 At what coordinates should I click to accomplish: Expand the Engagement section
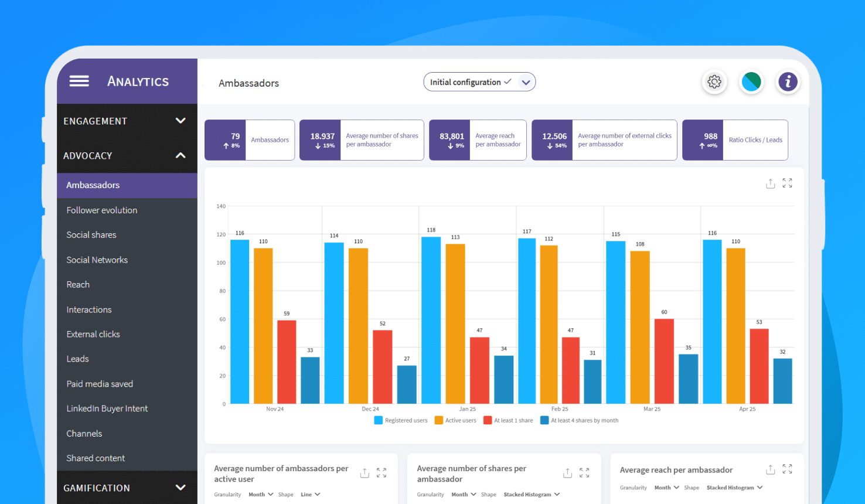pyautogui.click(x=127, y=121)
